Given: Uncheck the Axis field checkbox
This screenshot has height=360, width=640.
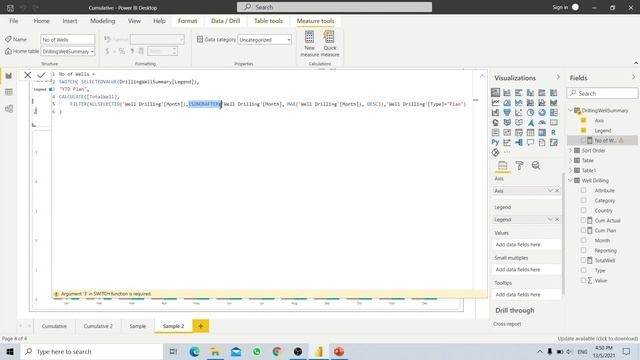Looking at the screenshot, I should (584, 120).
